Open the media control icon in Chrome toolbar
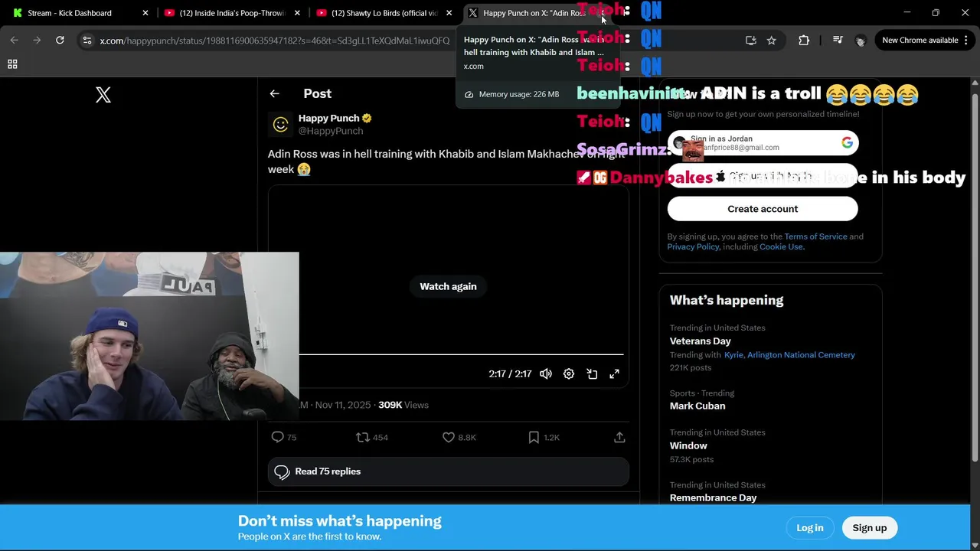This screenshot has height=551, width=980. click(x=838, y=41)
